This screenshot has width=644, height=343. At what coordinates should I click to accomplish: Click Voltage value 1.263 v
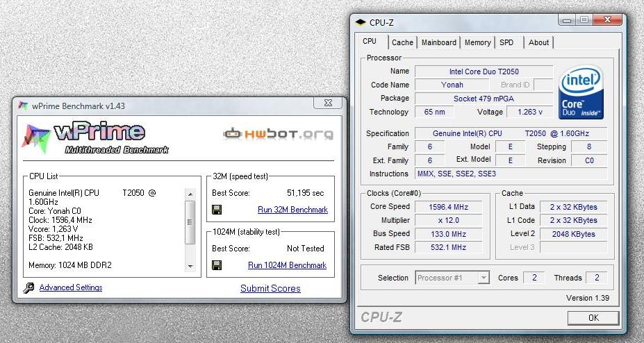(529, 112)
